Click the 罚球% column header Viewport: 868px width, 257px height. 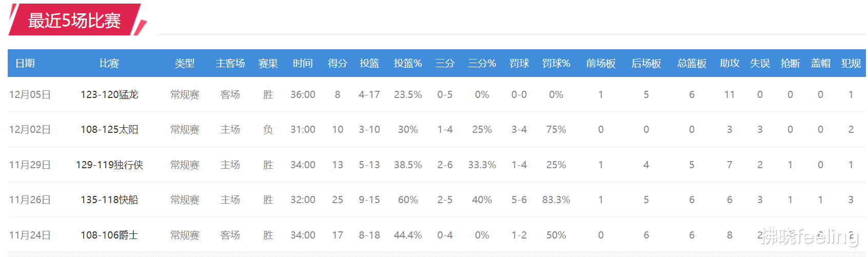(x=556, y=63)
